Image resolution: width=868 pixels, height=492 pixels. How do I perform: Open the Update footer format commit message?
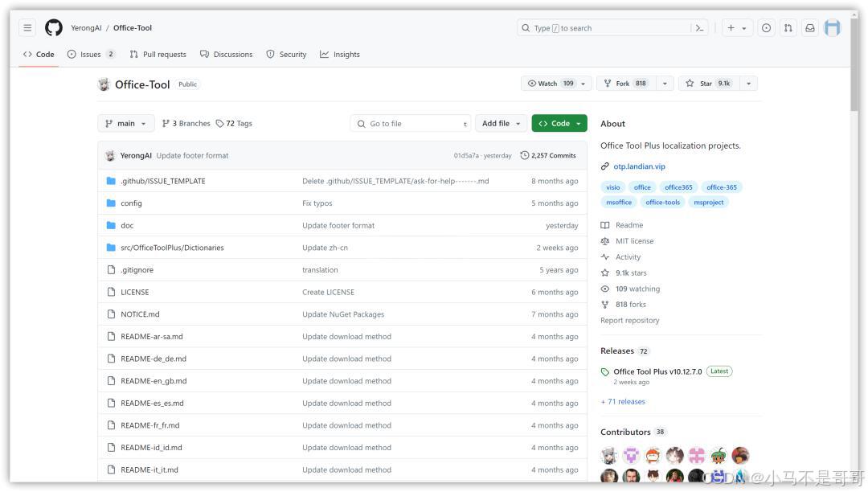click(192, 155)
